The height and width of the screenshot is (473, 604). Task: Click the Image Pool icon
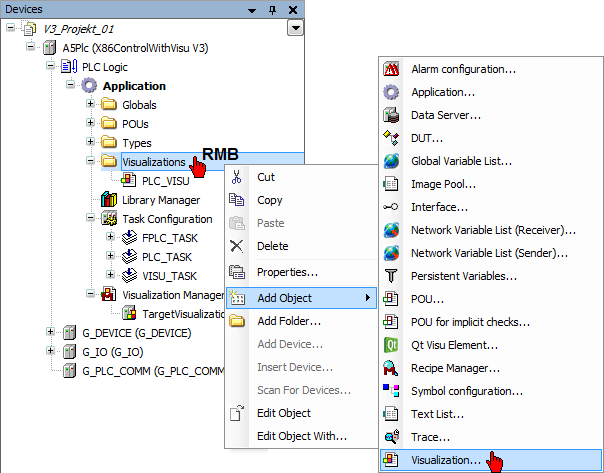click(x=391, y=184)
